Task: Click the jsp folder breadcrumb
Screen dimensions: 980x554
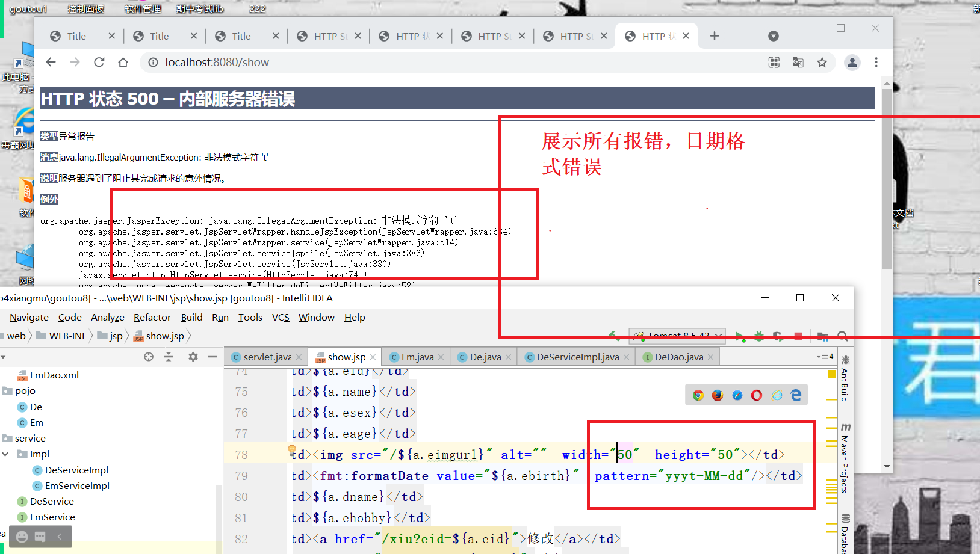Action: (x=110, y=336)
